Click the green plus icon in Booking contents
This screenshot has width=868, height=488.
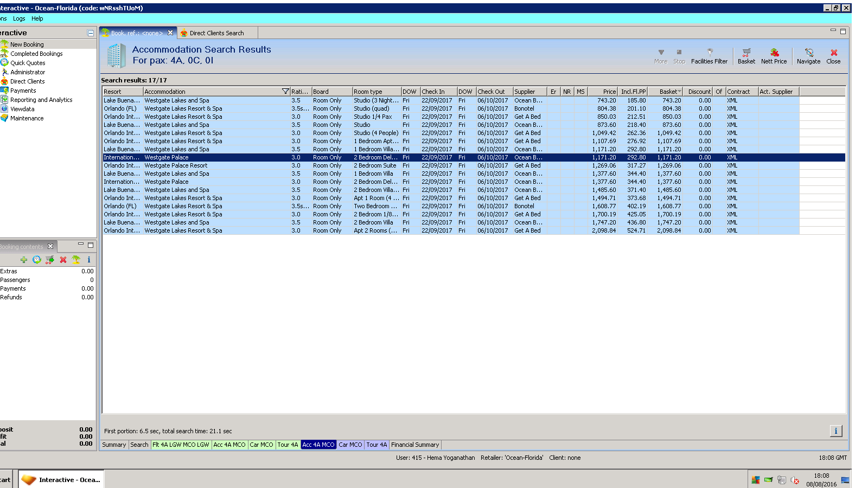click(24, 260)
